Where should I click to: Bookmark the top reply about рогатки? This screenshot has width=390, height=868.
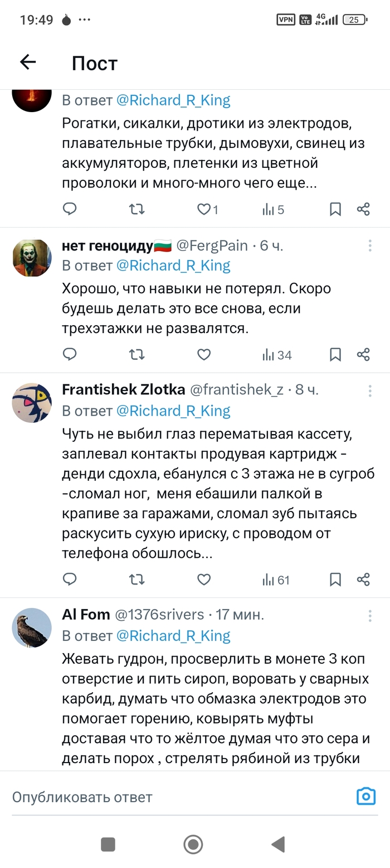click(x=335, y=209)
